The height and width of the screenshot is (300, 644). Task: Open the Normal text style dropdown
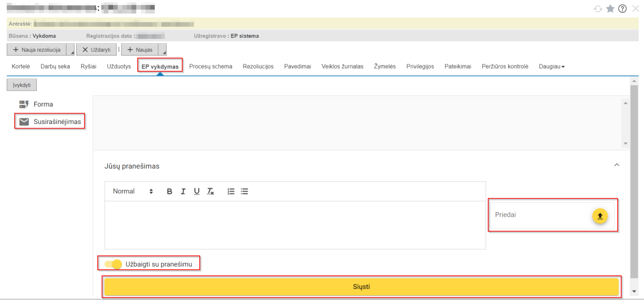click(x=132, y=191)
